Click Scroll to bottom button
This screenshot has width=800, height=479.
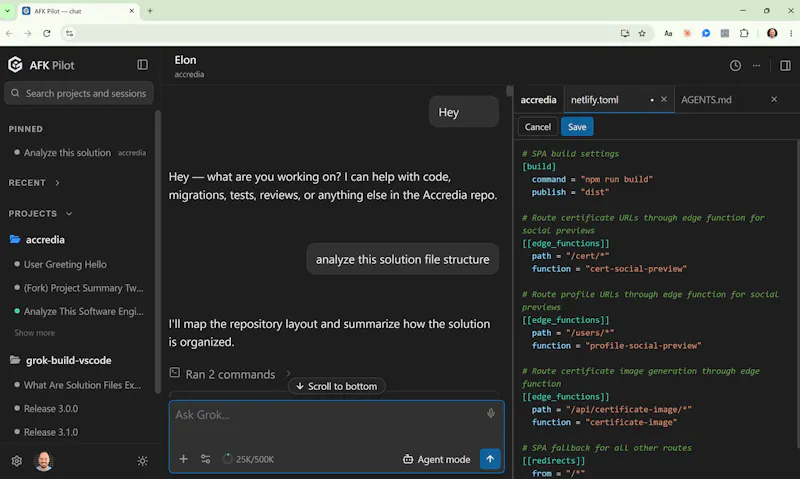click(337, 386)
